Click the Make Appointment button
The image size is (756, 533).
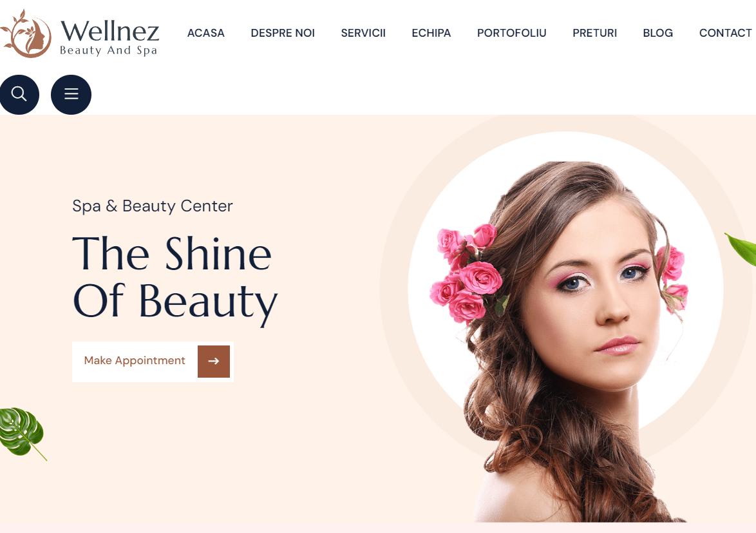pos(153,362)
